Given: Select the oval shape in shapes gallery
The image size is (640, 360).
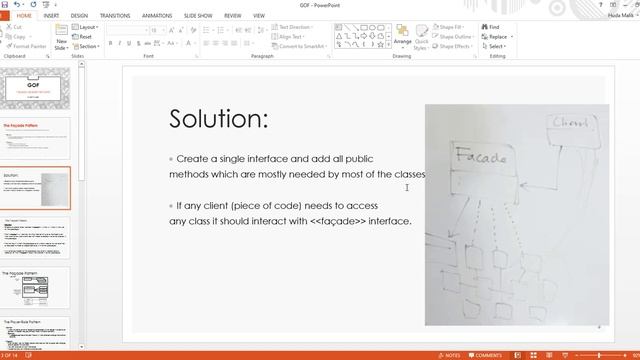Looking at the screenshot, I should 372,28.
